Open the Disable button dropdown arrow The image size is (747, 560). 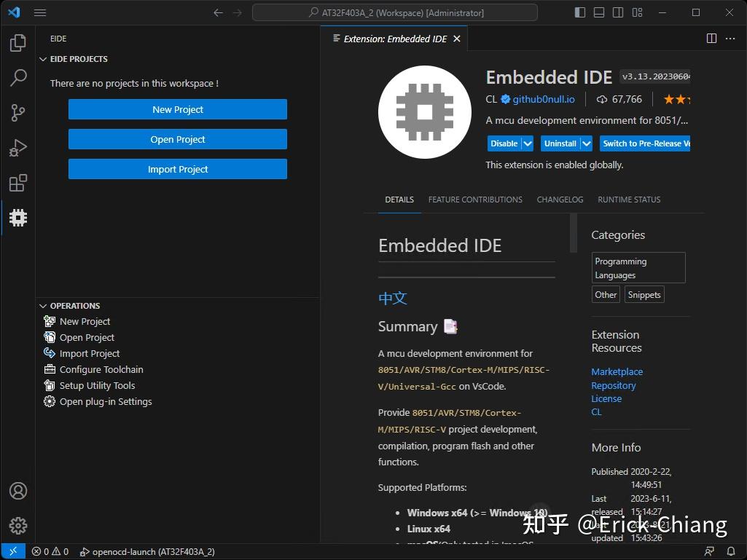[x=526, y=143]
